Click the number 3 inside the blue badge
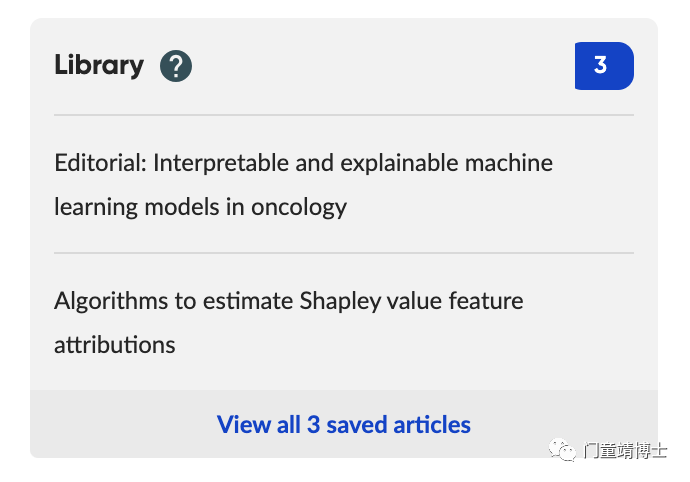Viewport: 690px width, 482px height. (x=600, y=65)
